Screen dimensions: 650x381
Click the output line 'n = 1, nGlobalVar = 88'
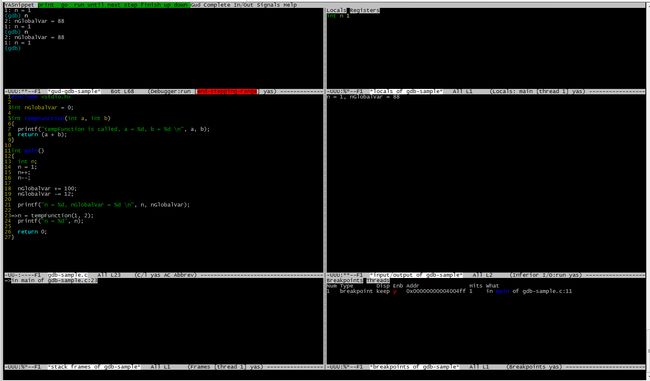tap(363, 97)
